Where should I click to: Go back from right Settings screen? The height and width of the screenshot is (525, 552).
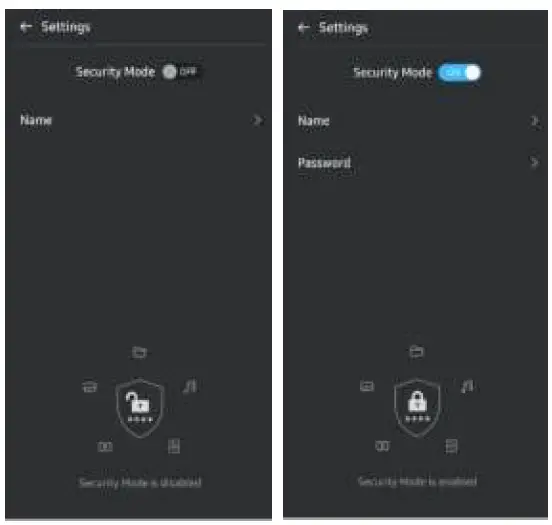point(303,27)
